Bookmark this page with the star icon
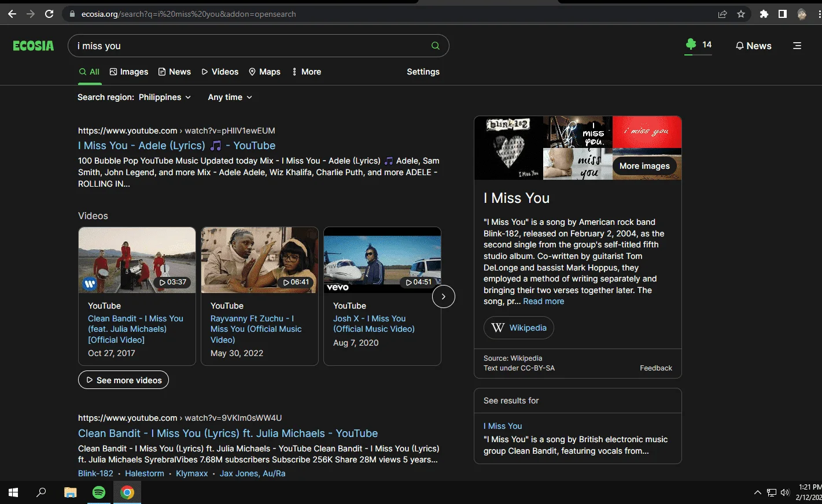The image size is (822, 504). click(741, 14)
